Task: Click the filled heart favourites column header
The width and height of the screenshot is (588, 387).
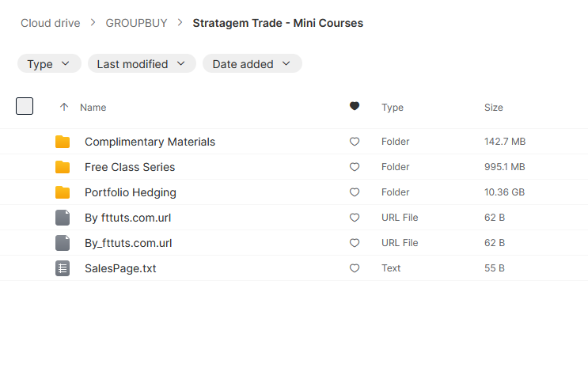Action: (355, 107)
